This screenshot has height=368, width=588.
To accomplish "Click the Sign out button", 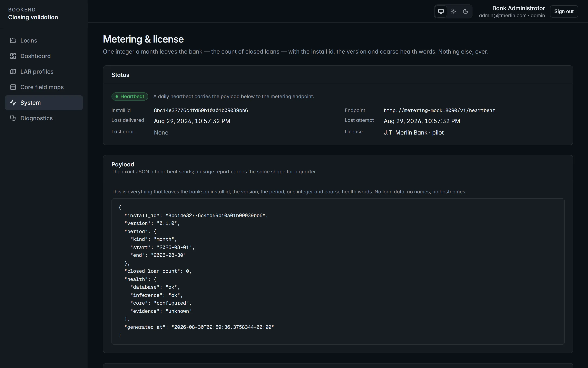I will coord(564,11).
